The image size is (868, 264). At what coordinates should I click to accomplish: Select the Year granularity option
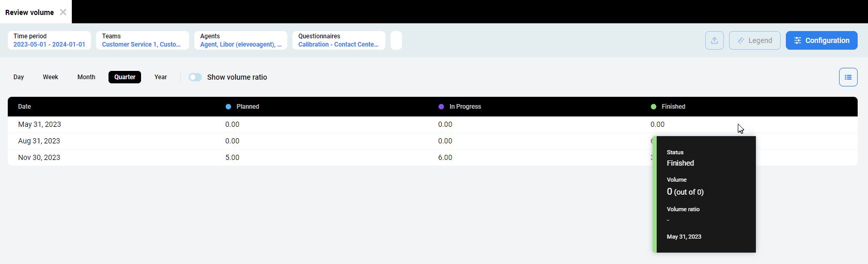click(161, 77)
